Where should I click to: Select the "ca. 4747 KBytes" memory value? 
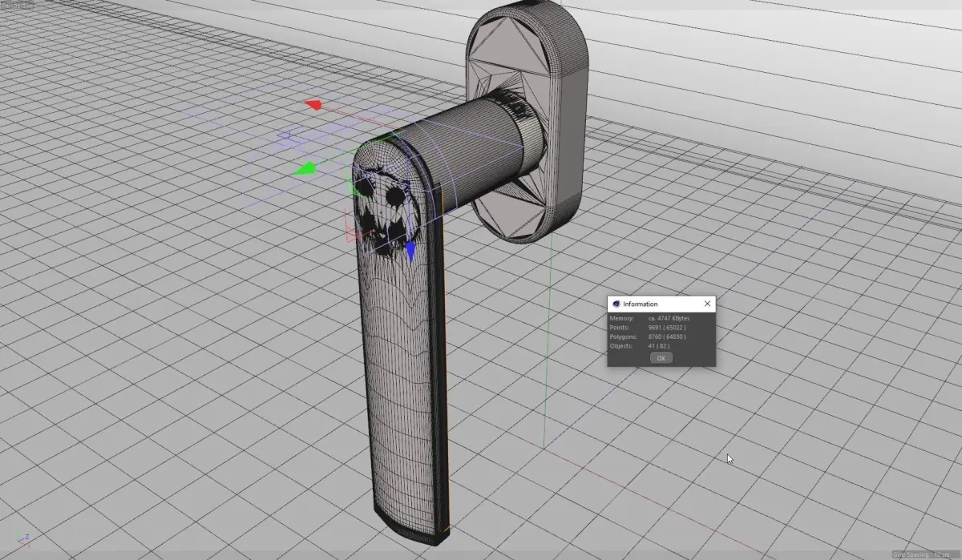pyautogui.click(x=669, y=318)
